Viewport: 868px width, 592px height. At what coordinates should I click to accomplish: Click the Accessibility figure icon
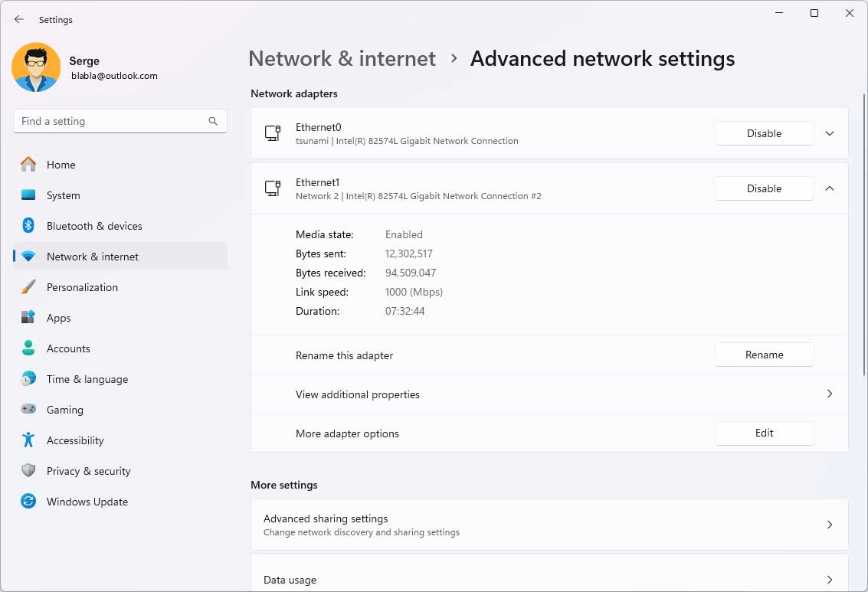[28, 440]
